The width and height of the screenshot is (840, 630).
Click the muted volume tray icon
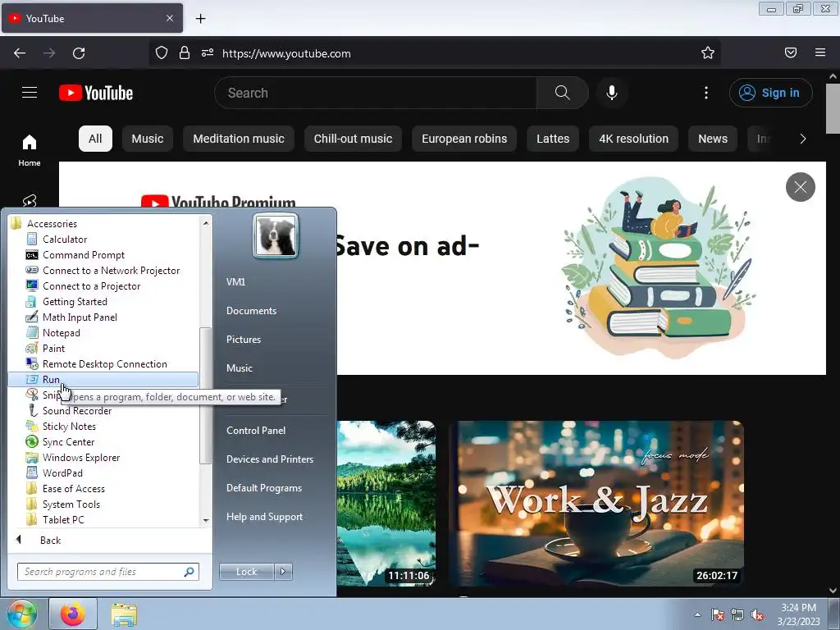click(757, 614)
